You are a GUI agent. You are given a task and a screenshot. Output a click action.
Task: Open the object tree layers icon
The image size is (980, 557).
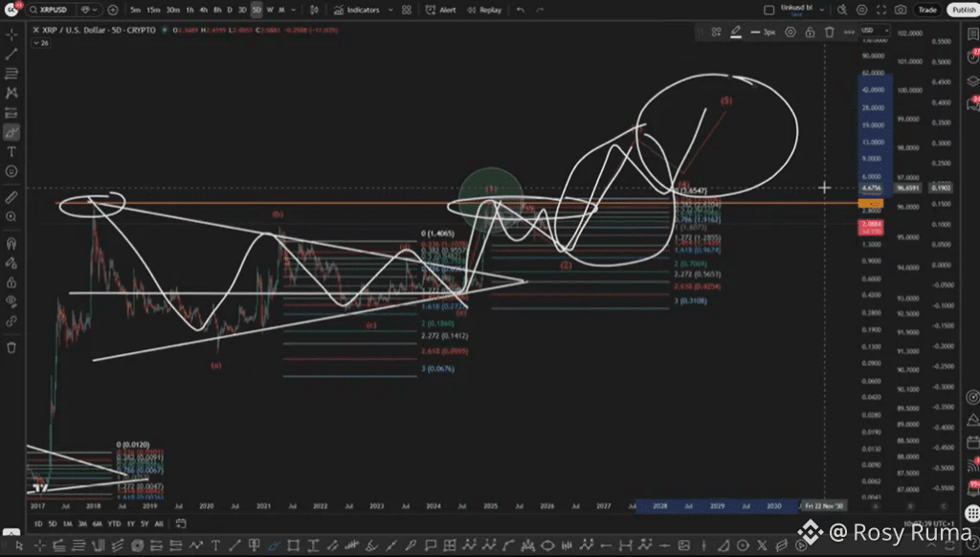972,80
